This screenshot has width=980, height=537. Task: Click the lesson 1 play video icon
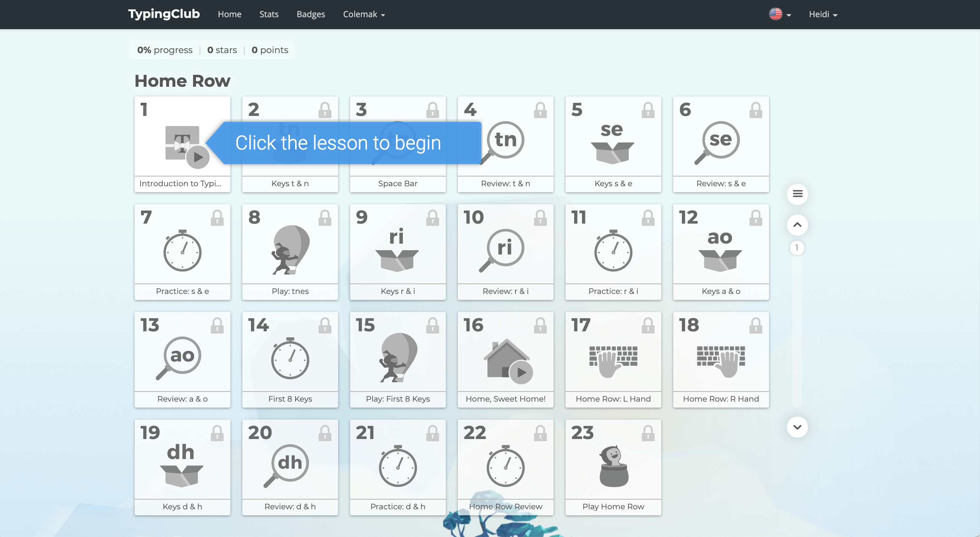point(198,157)
